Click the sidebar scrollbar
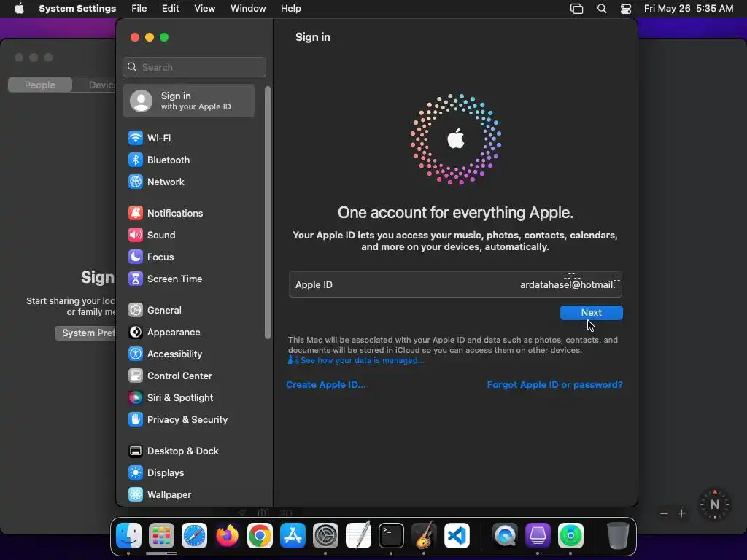Image resolution: width=747 pixels, height=560 pixels. click(268, 213)
